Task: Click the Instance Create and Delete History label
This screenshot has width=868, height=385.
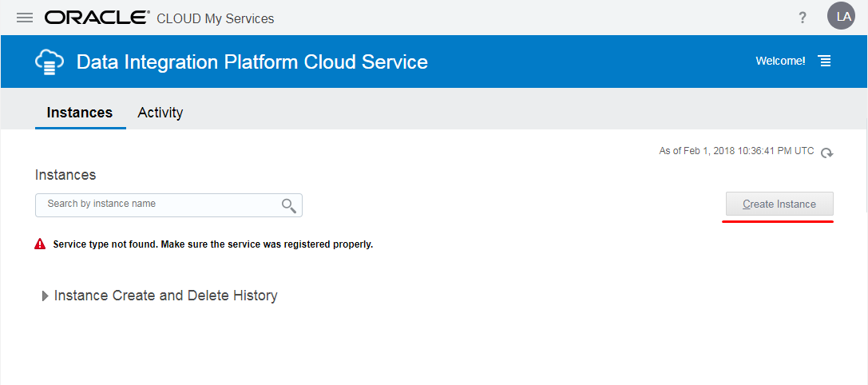Action: 166,296
